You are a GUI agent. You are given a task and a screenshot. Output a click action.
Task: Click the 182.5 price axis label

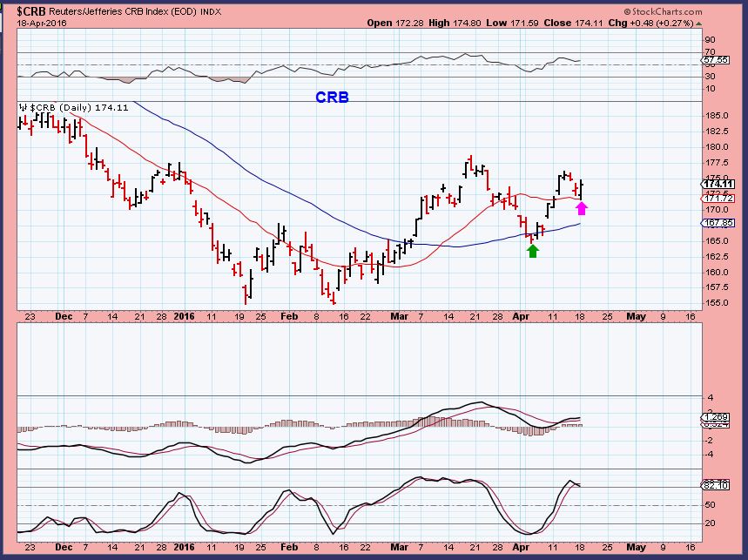pyautogui.click(x=716, y=132)
